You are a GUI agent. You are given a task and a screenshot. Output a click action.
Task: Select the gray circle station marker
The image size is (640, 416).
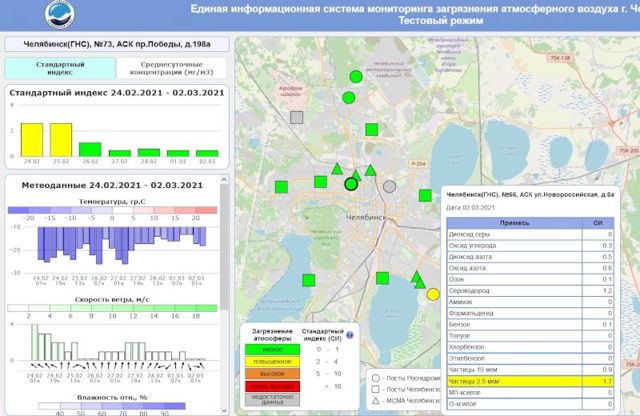(x=389, y=186)
